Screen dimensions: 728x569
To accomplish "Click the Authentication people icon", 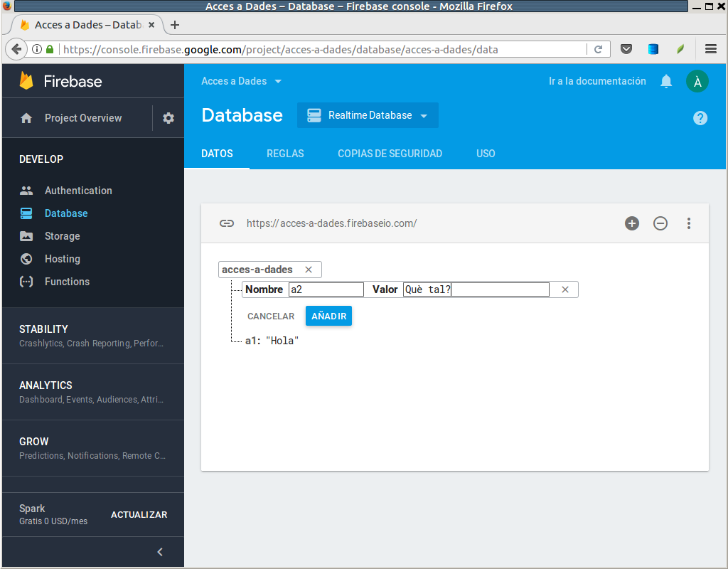I will coord(26,191).
